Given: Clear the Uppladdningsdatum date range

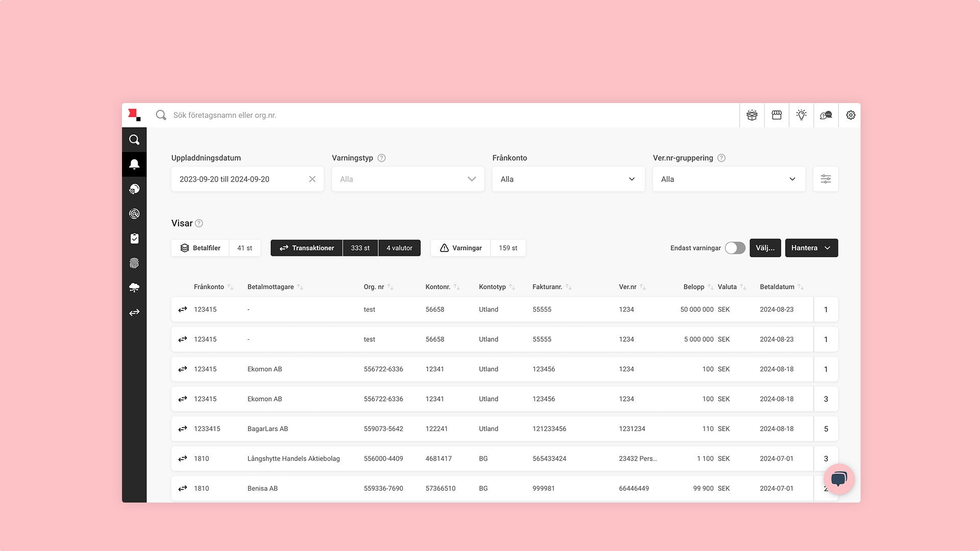Looking at the screenshot, I should [x=312, y=179].
